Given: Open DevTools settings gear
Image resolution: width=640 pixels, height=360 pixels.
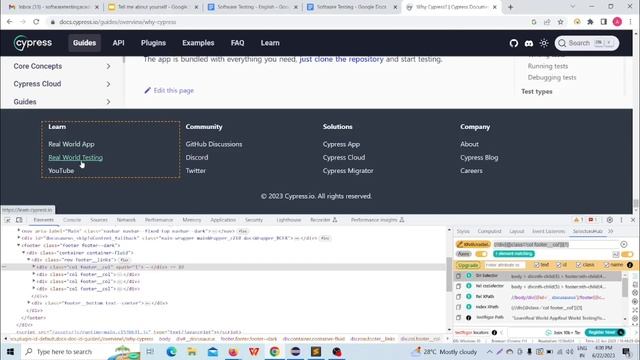Looking at the screenshot, I should click(610, 220).
